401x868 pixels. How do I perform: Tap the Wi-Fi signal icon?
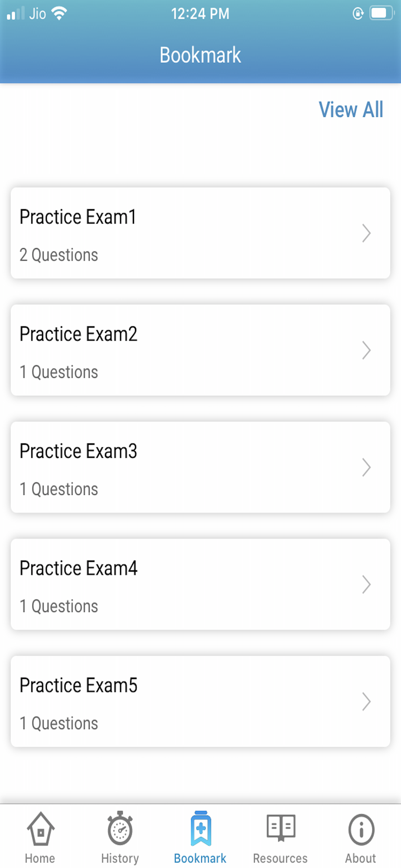(59, 13)
